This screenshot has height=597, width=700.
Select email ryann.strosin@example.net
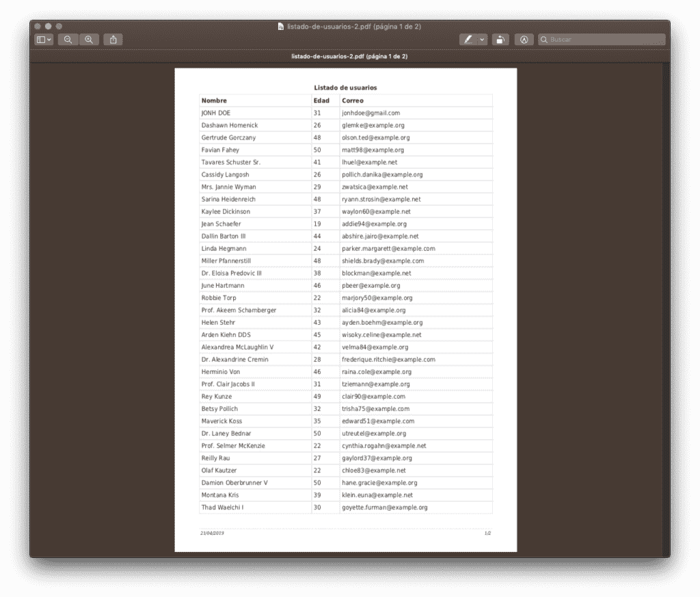(381, 199)
